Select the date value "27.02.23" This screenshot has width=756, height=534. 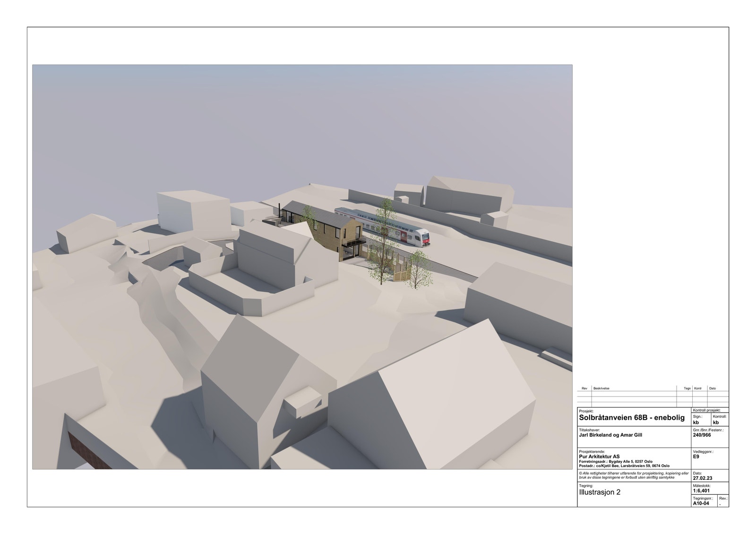pos(703,478)
